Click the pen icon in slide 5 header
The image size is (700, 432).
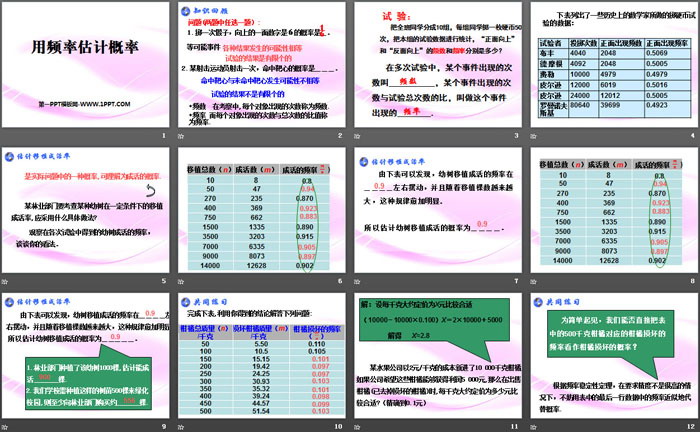(11, 157)
